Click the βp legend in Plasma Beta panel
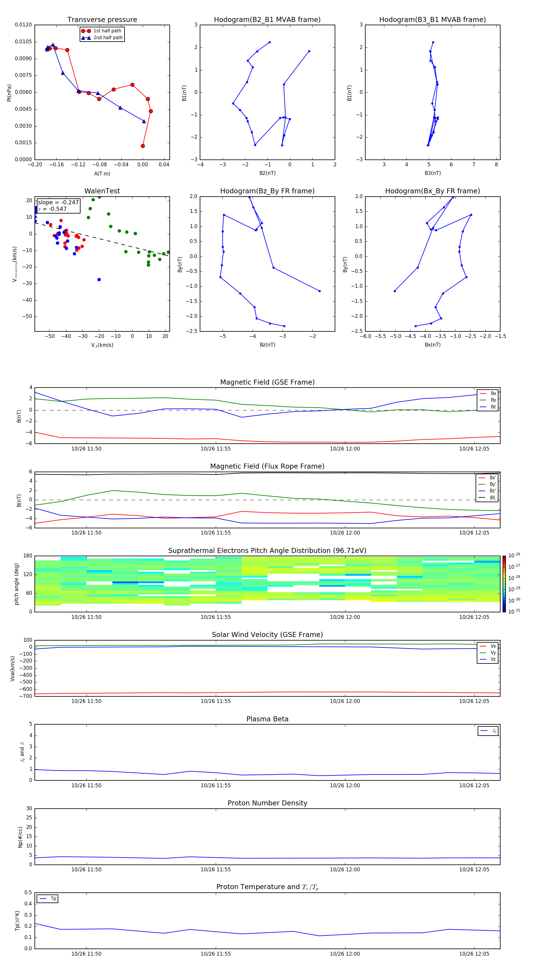 (488, 731)
